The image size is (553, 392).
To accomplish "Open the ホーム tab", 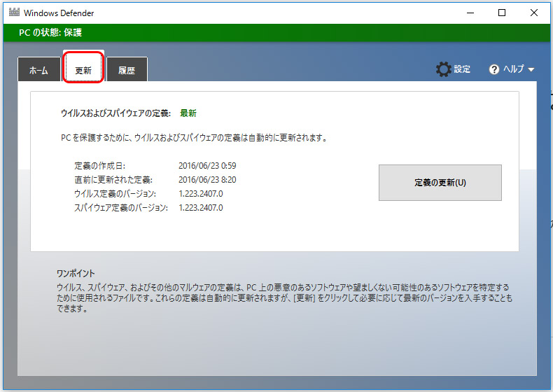I will click(x=38, y=69).
